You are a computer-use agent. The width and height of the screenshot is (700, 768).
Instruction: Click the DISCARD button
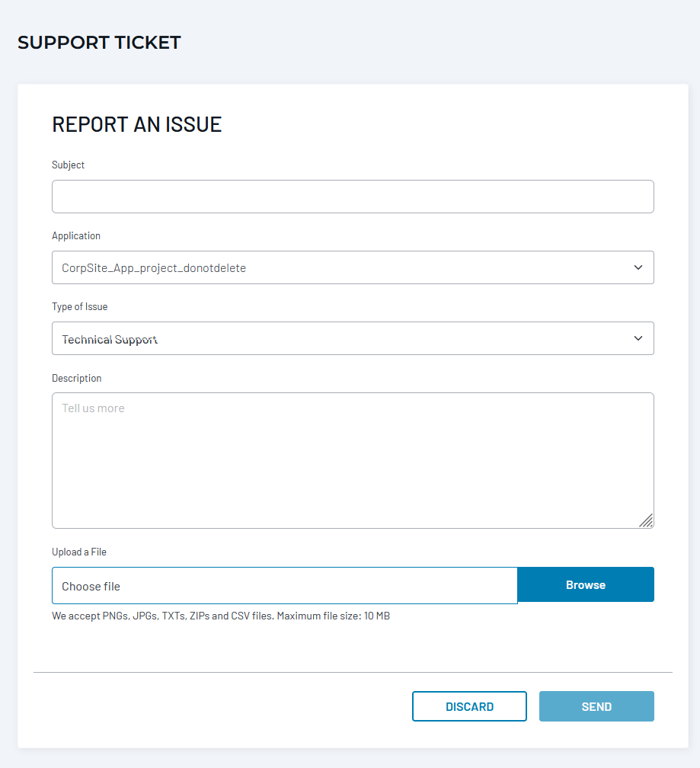click(x=469, y=706)
